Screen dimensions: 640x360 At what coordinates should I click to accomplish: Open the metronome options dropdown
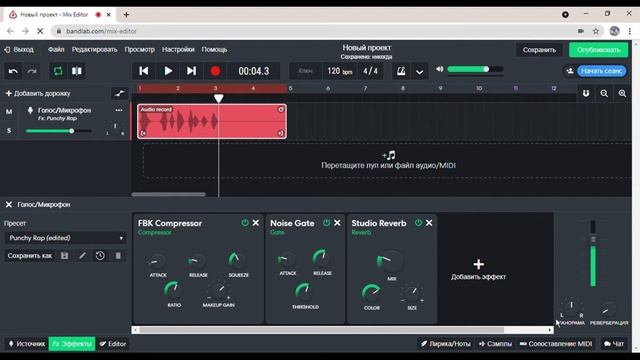[420, 71]
